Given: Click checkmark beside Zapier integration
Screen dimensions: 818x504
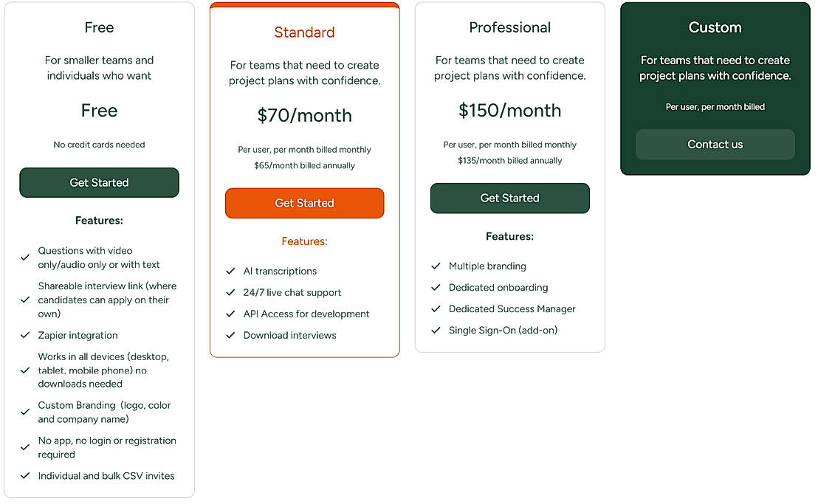Looking at the screenshot, I should (x=25, y=335).
